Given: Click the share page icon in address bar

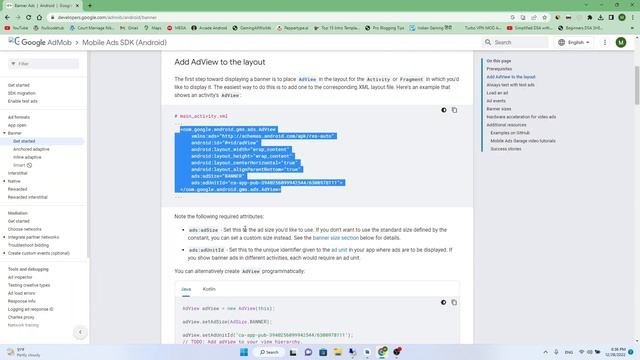Looking at the screenshot, I should pos(534,18).
